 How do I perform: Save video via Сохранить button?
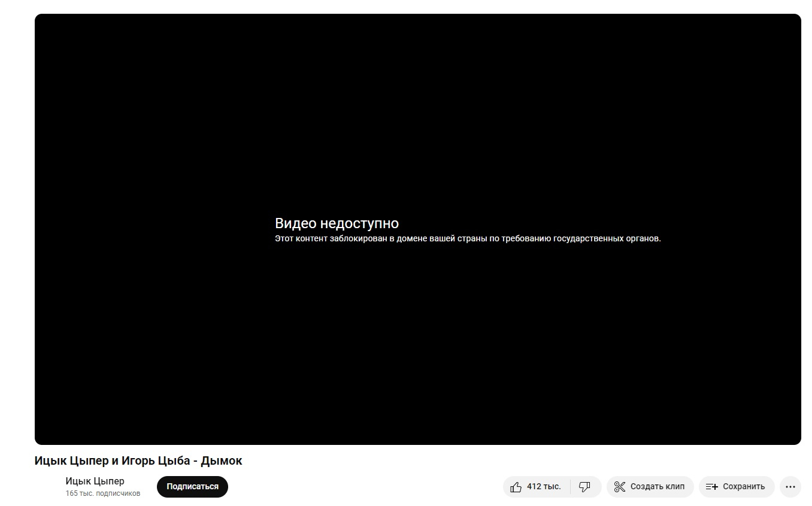tap(736, 487)
